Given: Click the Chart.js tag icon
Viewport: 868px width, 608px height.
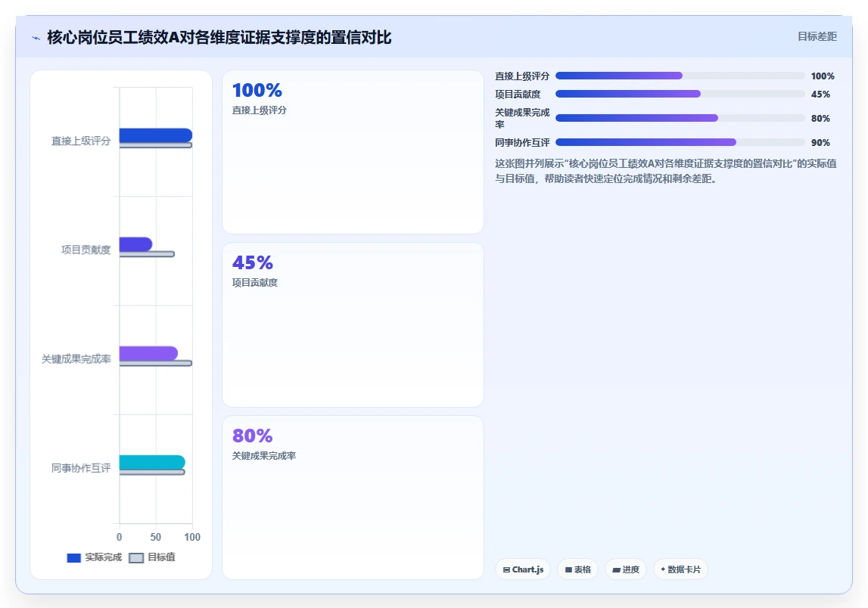Looking at the screenshot, I should click(506, 570).
